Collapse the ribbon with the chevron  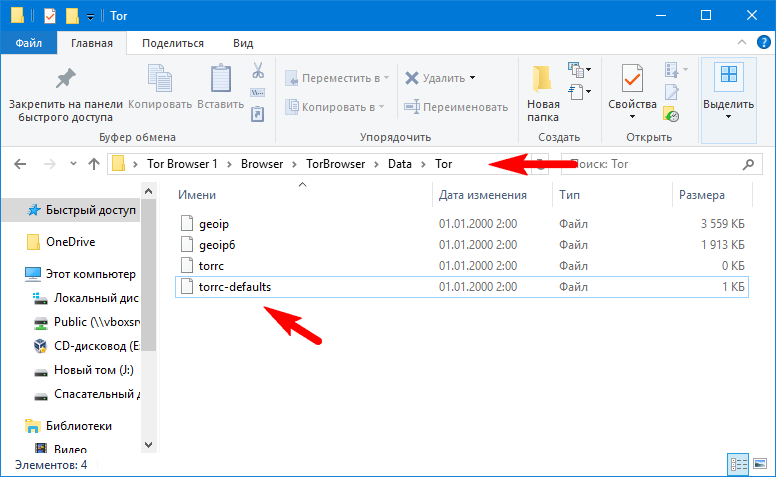[742, 43]
